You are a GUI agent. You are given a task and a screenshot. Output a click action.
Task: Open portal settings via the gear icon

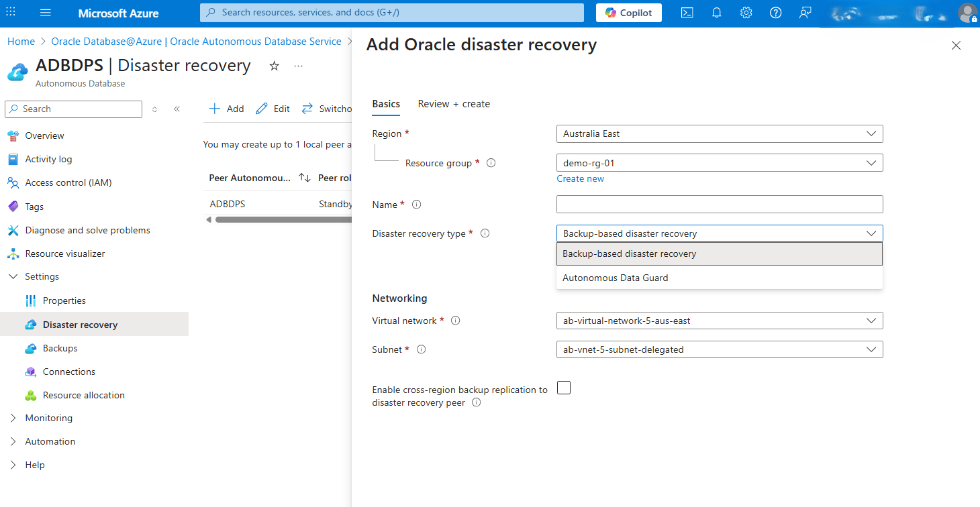(746, 12)
